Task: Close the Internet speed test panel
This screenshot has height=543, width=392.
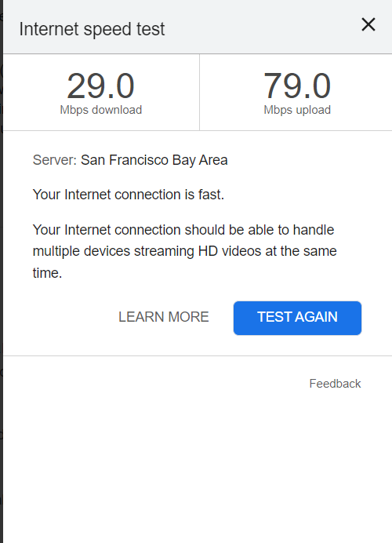Action: point(368,24)
